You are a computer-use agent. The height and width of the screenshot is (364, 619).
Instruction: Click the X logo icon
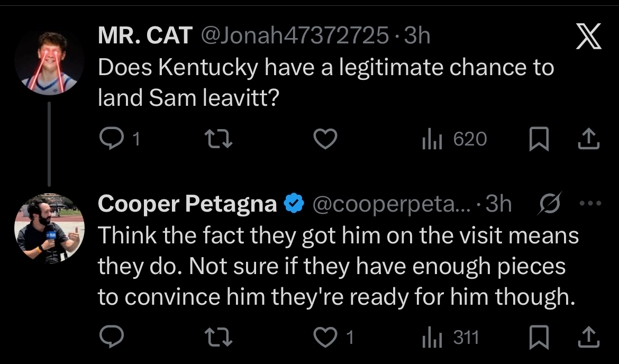coord(588,38)
